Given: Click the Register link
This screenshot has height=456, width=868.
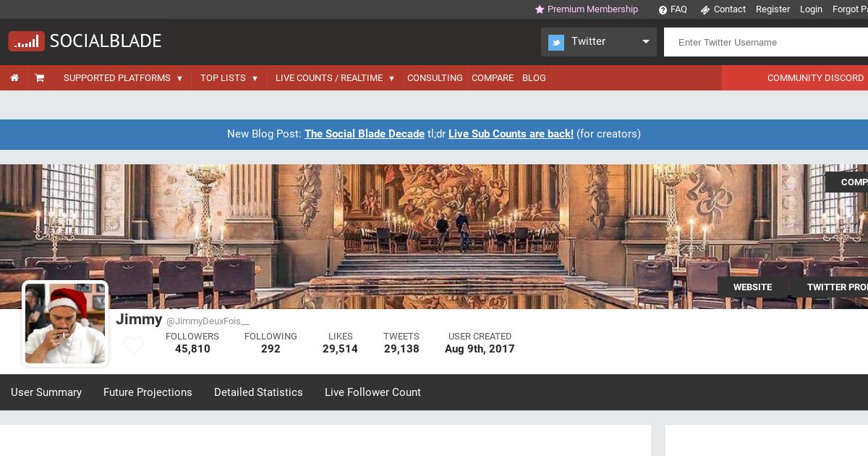Looking at the screenshot, I should pos(773,9).
